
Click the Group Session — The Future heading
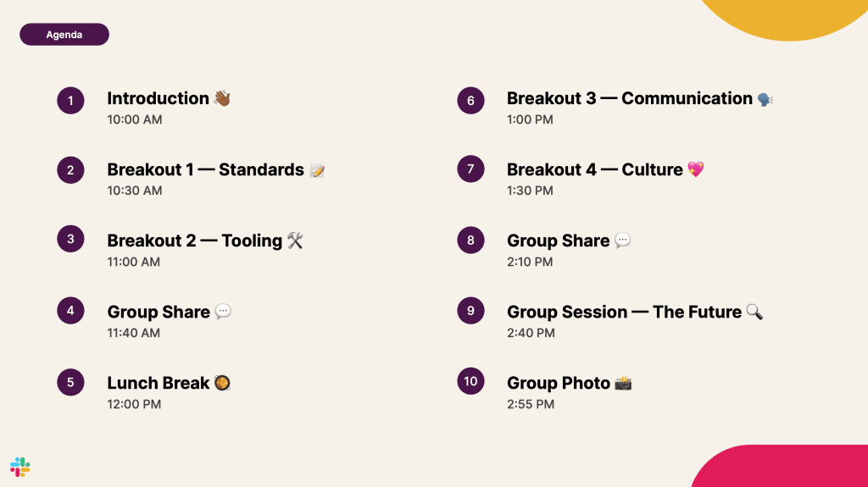pyautogui.click(x=624, y=312)
